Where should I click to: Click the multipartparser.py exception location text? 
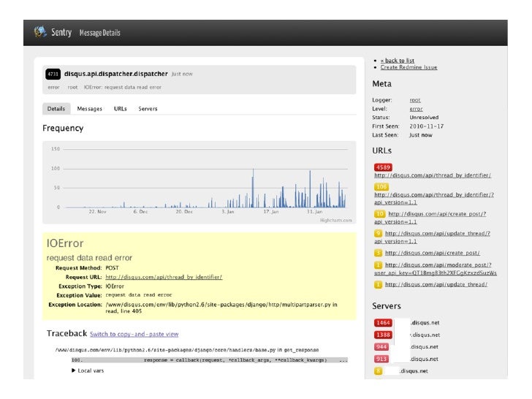tap(221, 308)
